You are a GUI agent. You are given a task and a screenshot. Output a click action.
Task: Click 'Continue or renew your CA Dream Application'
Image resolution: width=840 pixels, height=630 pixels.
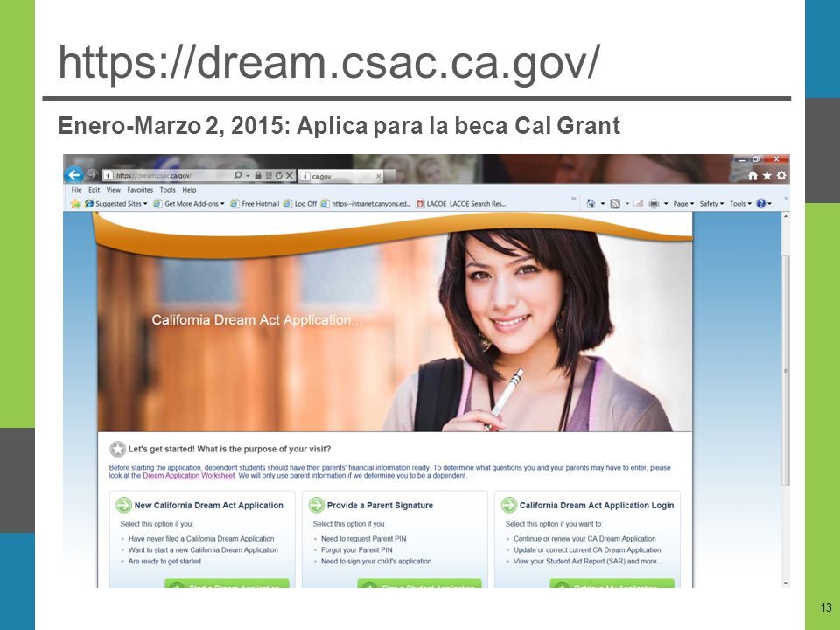click(584, 539)
